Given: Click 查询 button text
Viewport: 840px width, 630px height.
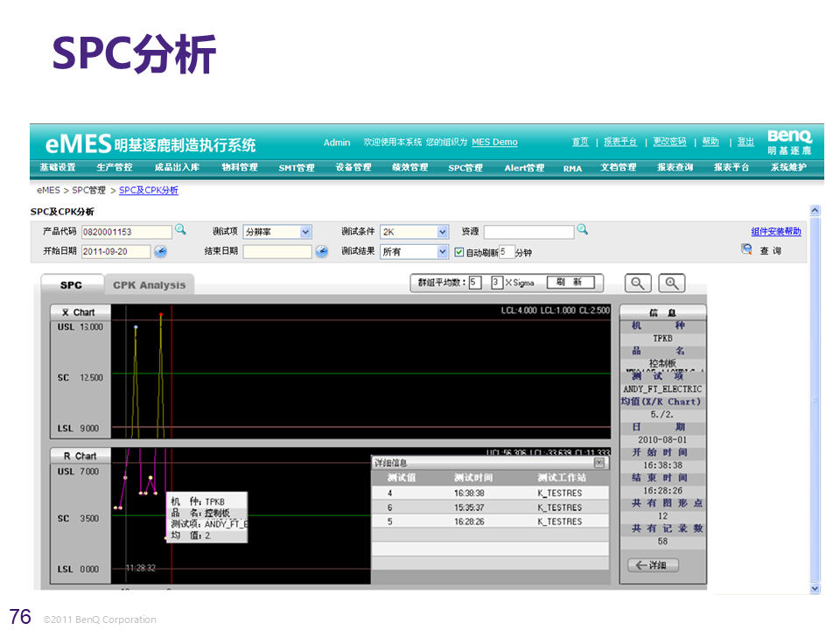Looking at the screenshot, I should pyautogui.click(x=770, y=251).
